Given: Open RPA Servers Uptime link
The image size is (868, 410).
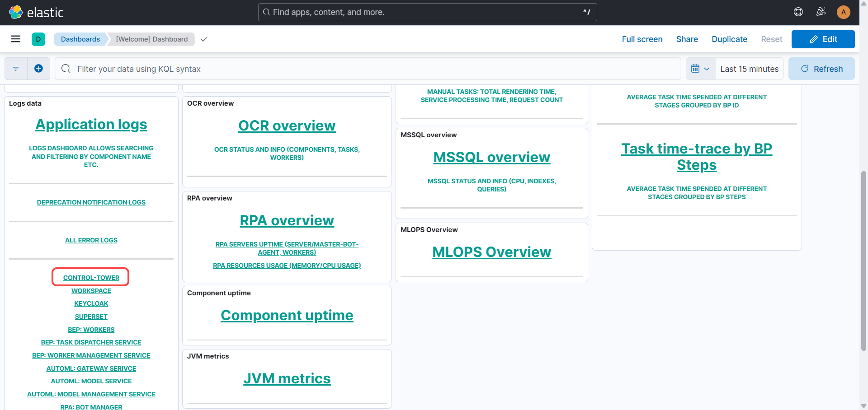Looking at the screenshot, I should click(x=287, y=248).
